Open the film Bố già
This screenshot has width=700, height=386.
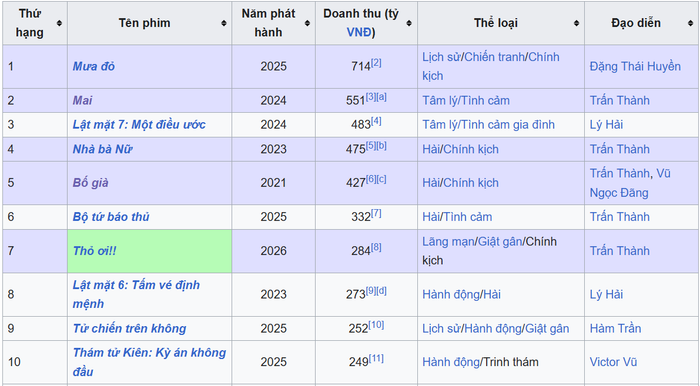[x=91, y=183]
